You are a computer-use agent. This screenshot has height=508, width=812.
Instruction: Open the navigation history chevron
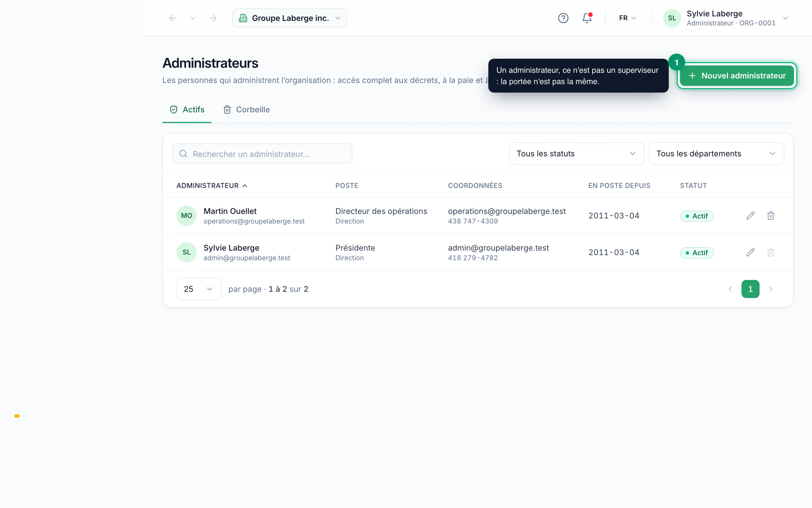pos(193,18)
